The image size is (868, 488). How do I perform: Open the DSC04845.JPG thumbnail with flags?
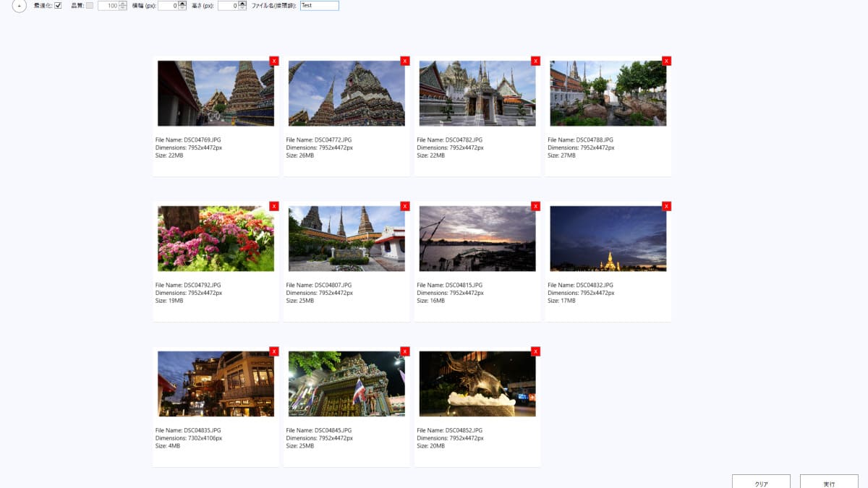tap(346, 384)
